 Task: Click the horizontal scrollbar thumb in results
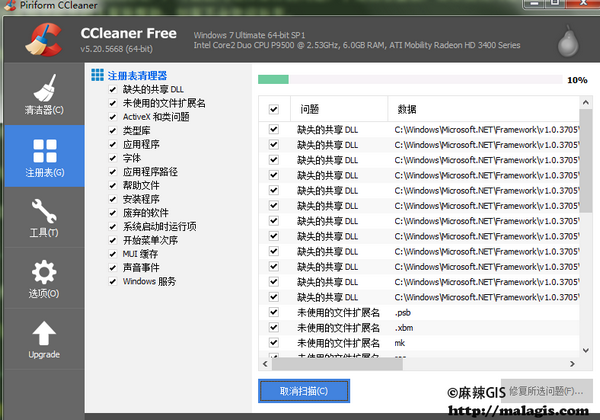pyautogui.click(x=337, y=364)
